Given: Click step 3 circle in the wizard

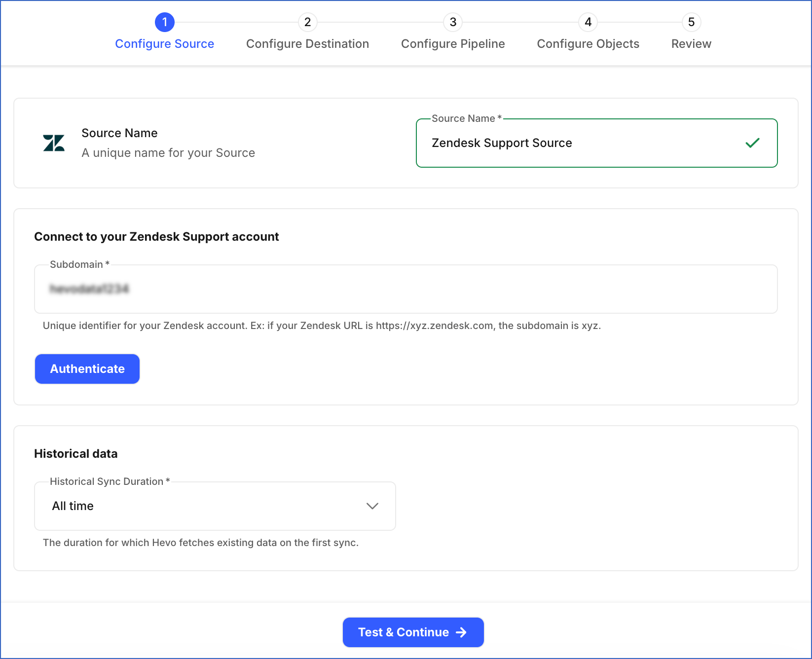Looking at the screenshot, I should (x=453, y=22).
